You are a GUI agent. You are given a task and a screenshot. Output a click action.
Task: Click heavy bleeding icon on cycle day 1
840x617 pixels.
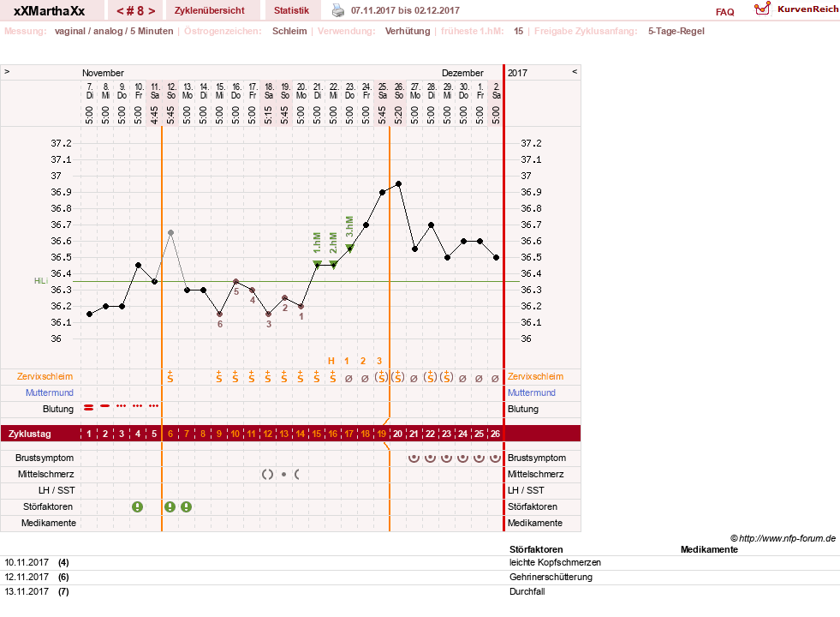click(x=89, y=408)
